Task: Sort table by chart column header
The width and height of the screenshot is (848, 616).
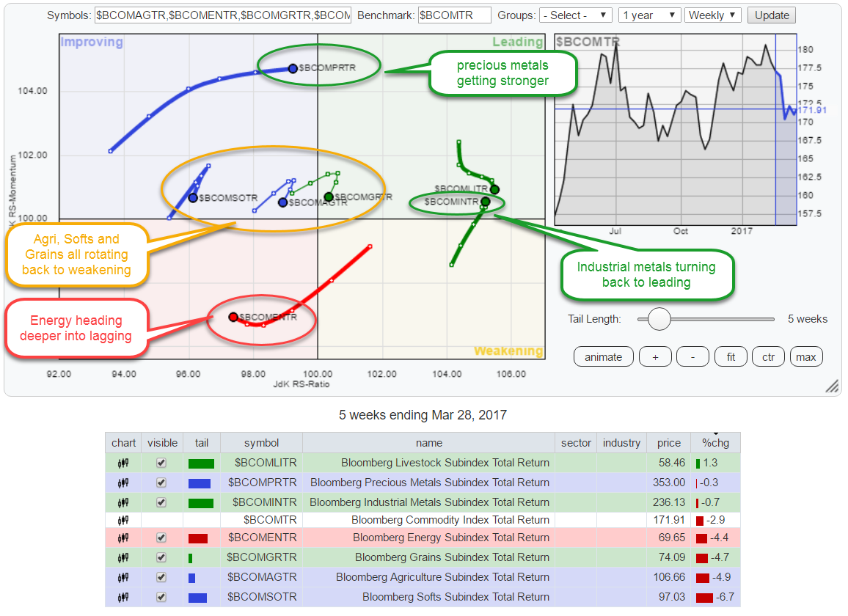Action: click(123, 443)
